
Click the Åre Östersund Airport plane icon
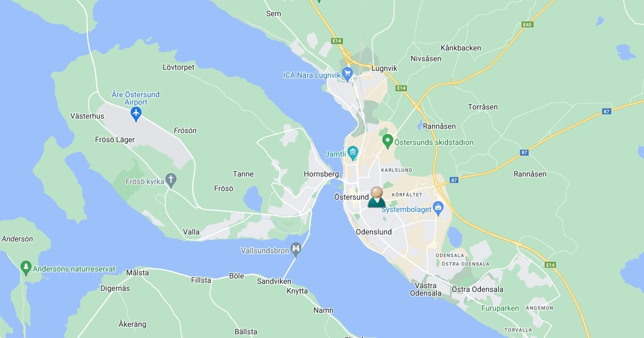coord(136,114)
